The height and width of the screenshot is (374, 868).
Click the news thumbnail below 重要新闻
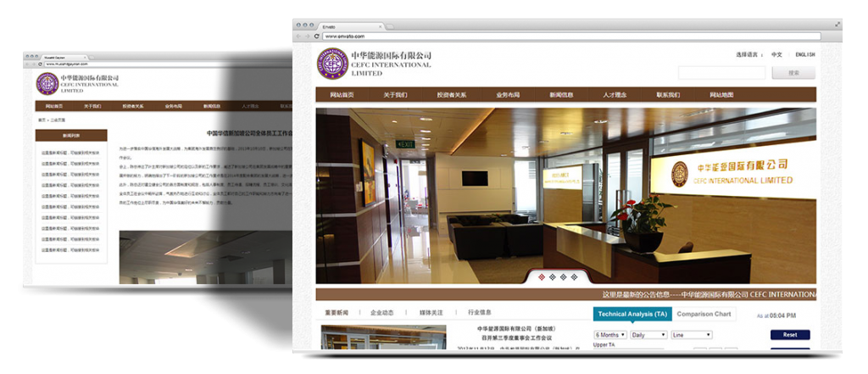384,338
